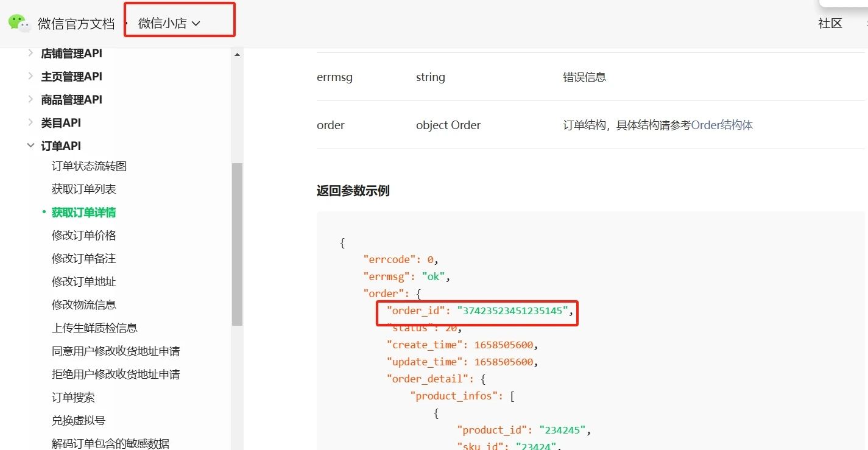Click the "errcode": 0 code line
Image resolution: width=868 pixels, height=450 pixels.
click(401, 259)
